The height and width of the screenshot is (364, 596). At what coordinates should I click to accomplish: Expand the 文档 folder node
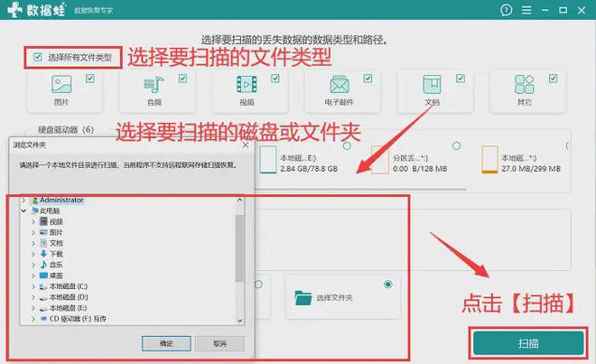tap(33, 243)
